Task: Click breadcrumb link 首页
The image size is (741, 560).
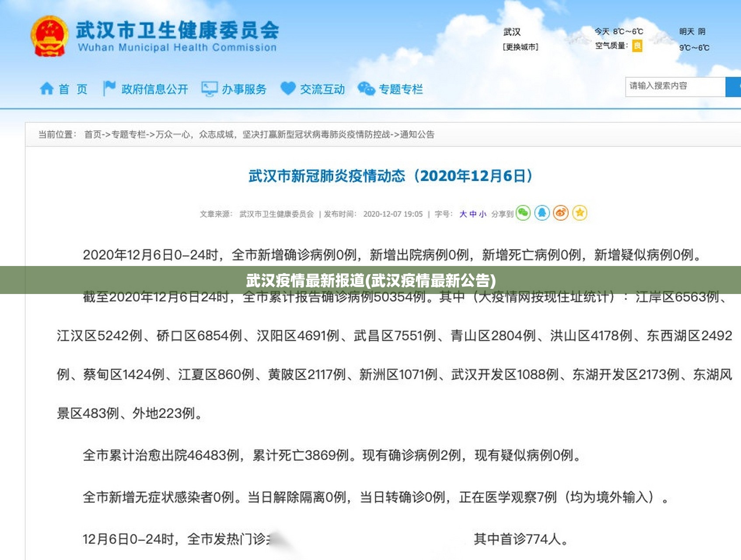Action: click(x=93, y=134)
